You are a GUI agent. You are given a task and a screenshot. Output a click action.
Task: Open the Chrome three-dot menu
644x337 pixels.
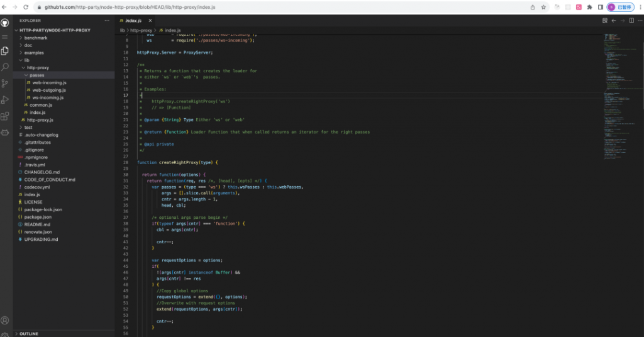640,7
